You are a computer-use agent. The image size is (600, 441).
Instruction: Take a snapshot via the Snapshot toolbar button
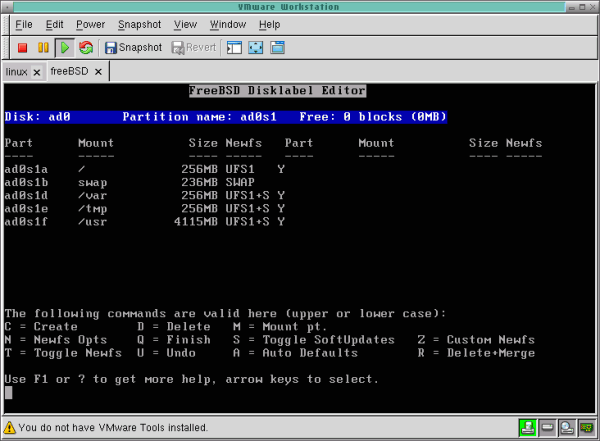134,48
